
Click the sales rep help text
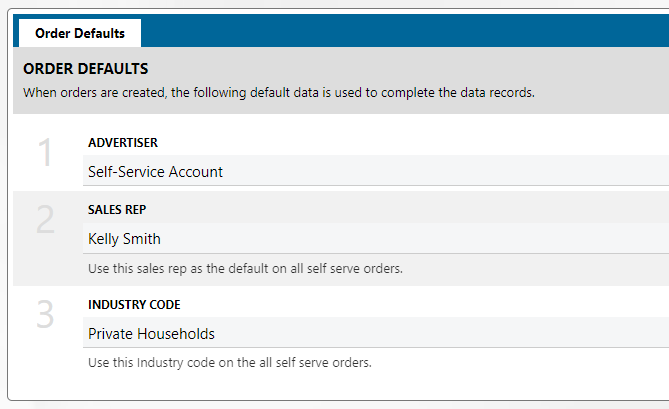[245, 268]
